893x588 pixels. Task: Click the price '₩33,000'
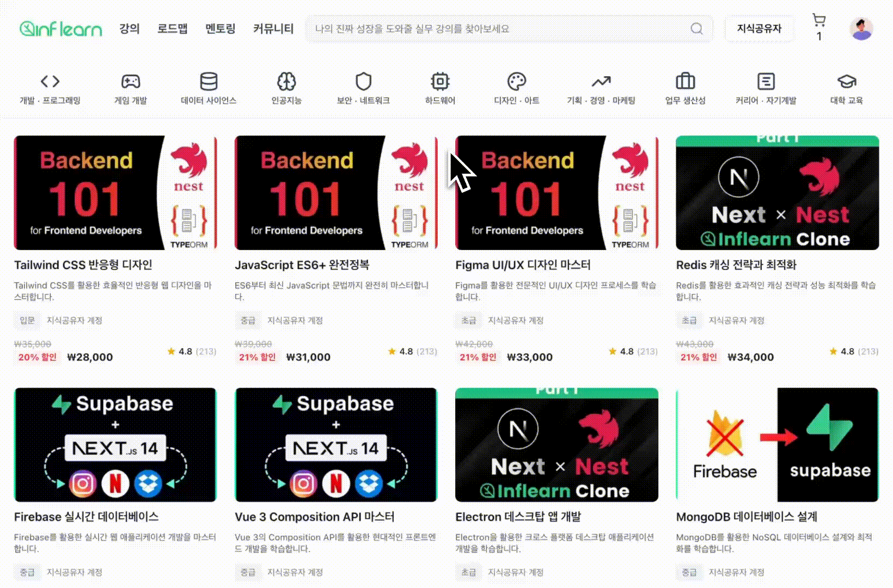click(530, 357)
